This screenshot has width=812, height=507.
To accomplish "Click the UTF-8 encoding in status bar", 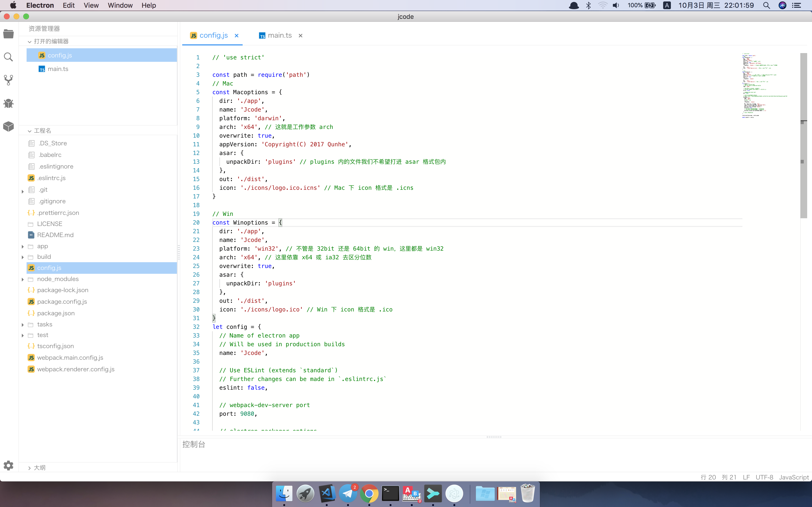I will 764,477.
